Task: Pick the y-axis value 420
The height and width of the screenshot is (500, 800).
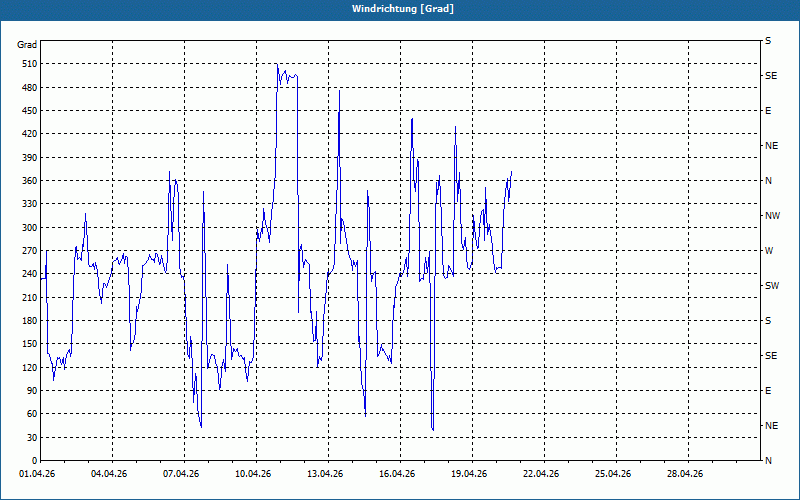Action: (30, 134)
